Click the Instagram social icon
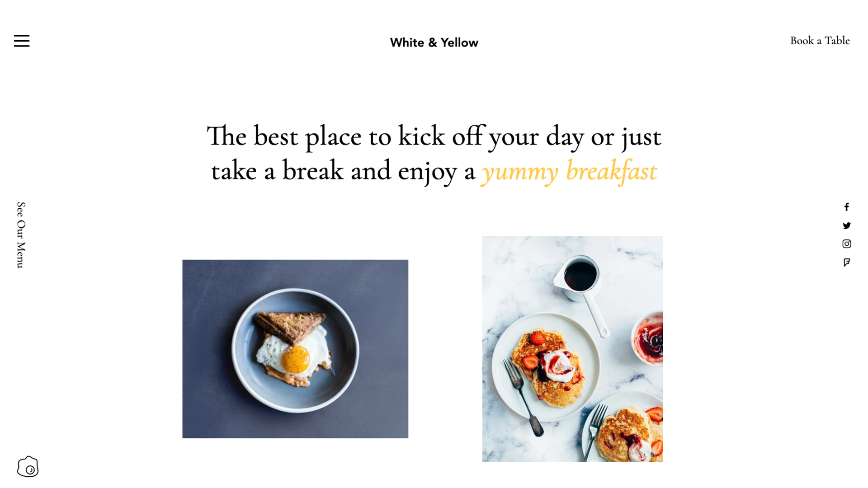The width and height of the screenshot is (868, 488). (847, 244)
